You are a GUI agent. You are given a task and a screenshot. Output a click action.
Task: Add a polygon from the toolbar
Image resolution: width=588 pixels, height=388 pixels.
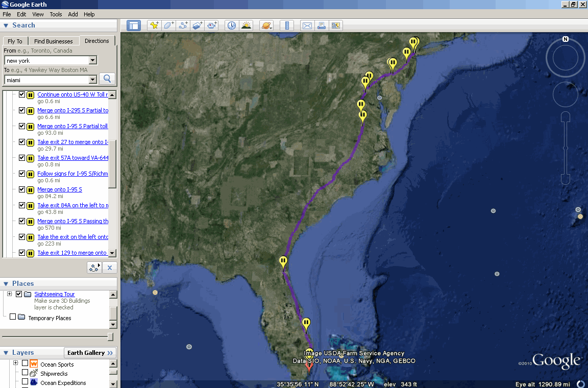point(168,26)
